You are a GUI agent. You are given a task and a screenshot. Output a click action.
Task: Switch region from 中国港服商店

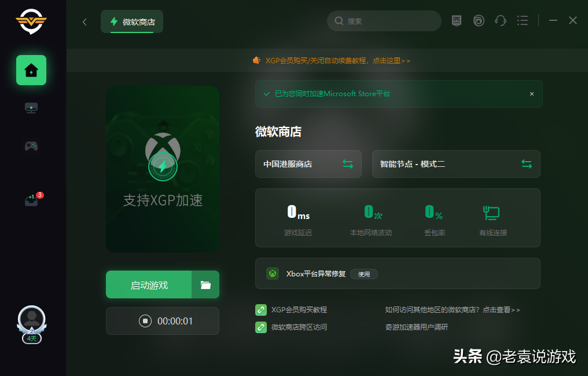(x=308, y=164)
